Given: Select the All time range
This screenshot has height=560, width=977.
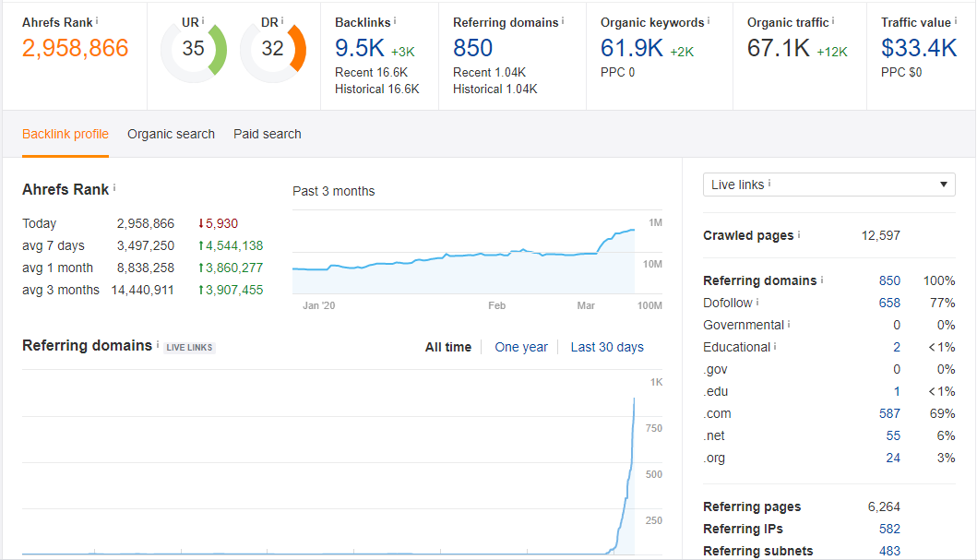Looking at the screenshot, I should [x=448, y=346].
